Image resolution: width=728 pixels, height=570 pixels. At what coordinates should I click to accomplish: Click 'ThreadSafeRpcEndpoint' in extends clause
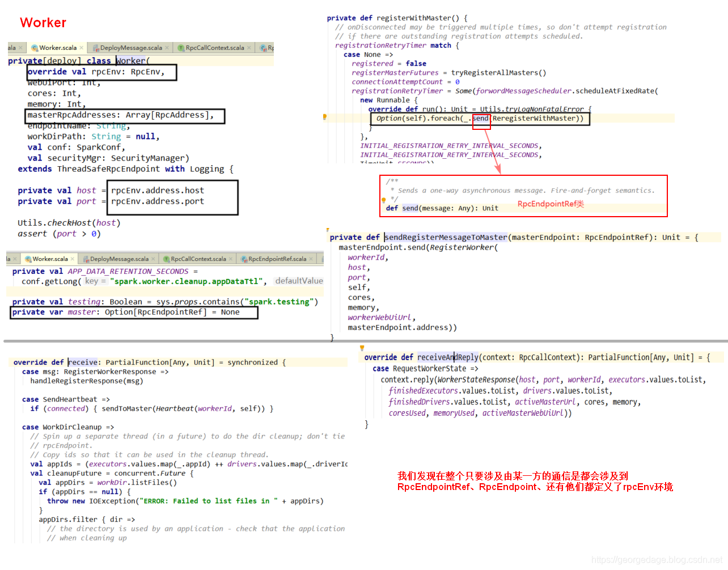click(x=108, y=169)
